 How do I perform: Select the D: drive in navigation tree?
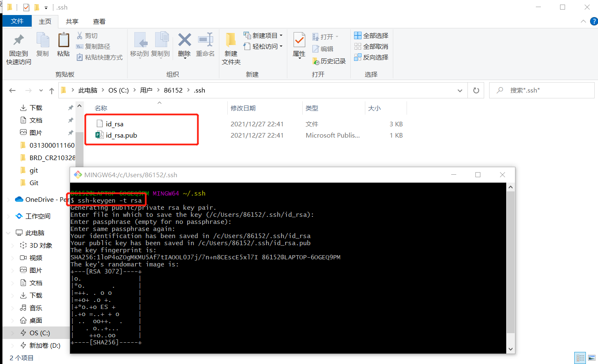point(45,345)
